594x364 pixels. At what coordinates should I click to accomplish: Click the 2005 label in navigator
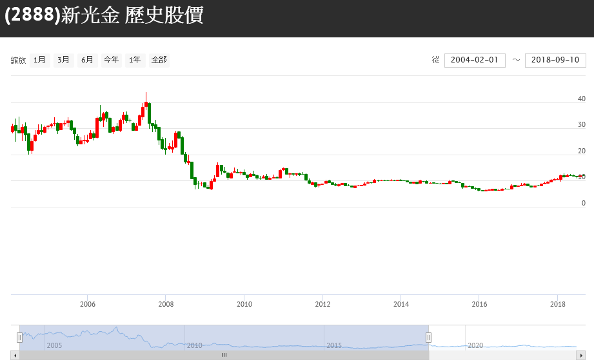pyautogui.click(x=54, y=345)
